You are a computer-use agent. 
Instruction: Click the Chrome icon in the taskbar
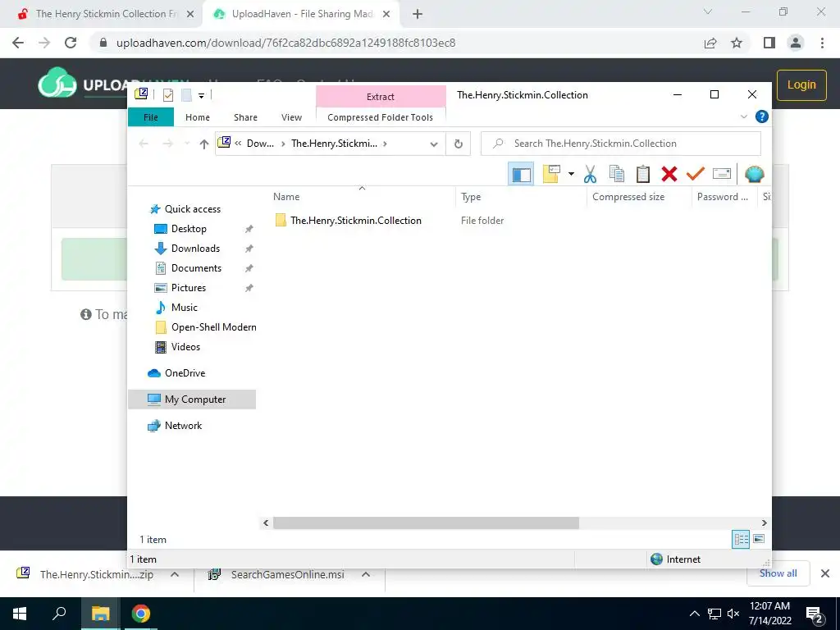141,614
